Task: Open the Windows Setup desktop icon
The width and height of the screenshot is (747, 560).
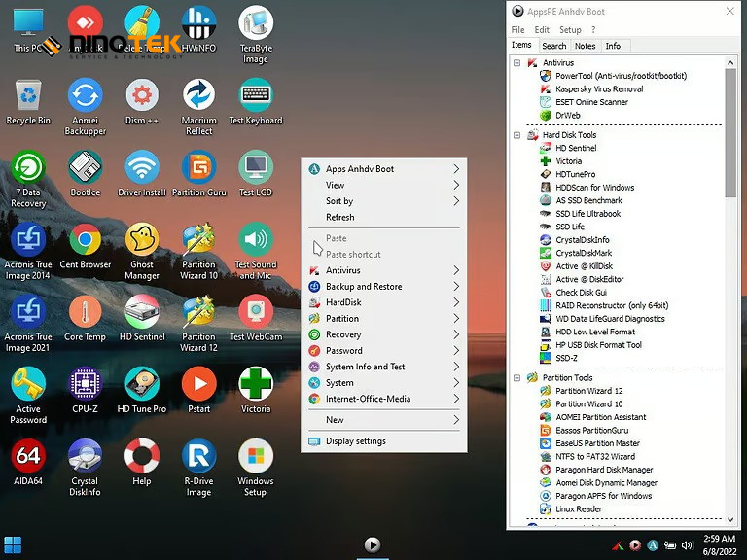Action: pos(256,457)
